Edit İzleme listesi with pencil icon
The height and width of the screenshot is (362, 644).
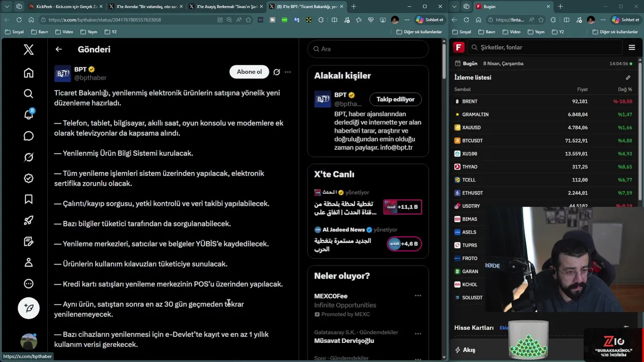tap(628, 77)
